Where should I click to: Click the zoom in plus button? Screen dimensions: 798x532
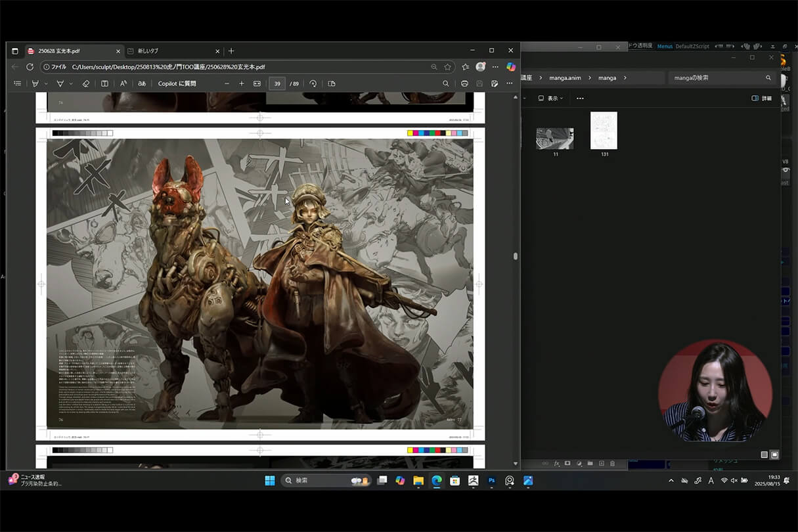(x=242, y=83)
